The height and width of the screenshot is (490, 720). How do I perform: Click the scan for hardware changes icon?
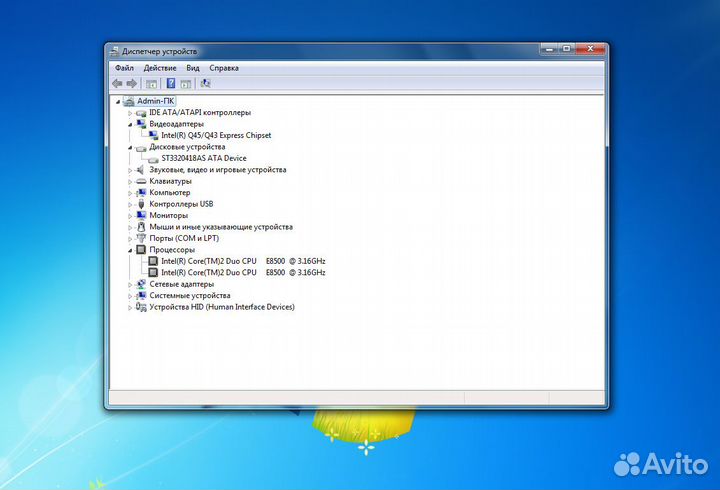click(x=205, y=84)
